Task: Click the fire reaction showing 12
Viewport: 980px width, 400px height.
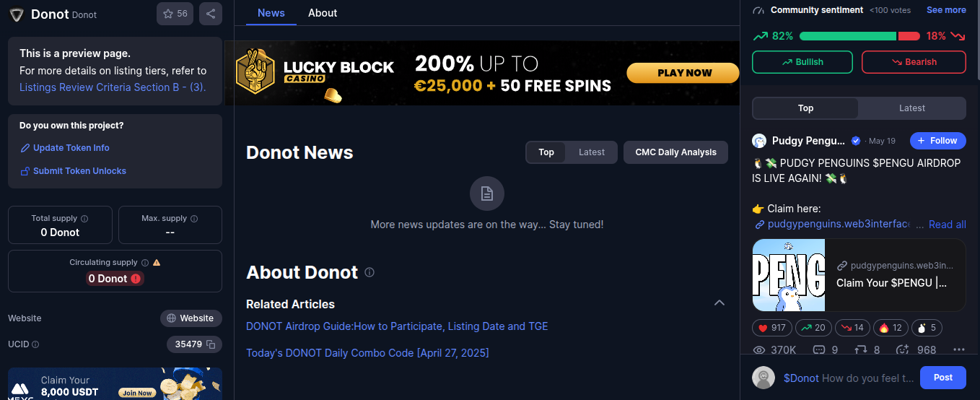Action: [891, 328]
